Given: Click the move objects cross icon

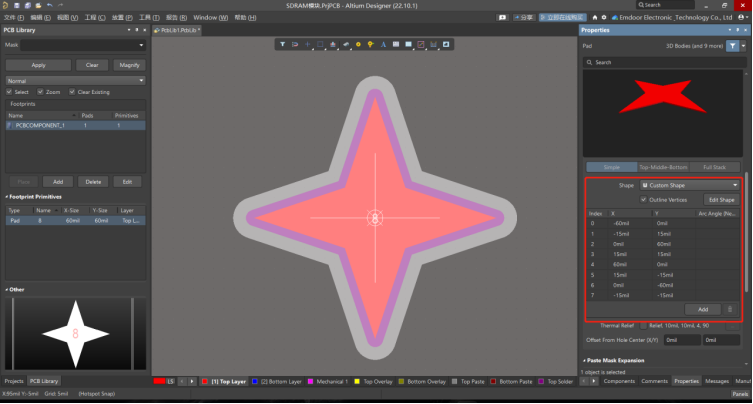Looking at the screenshot, I should 307,44.
